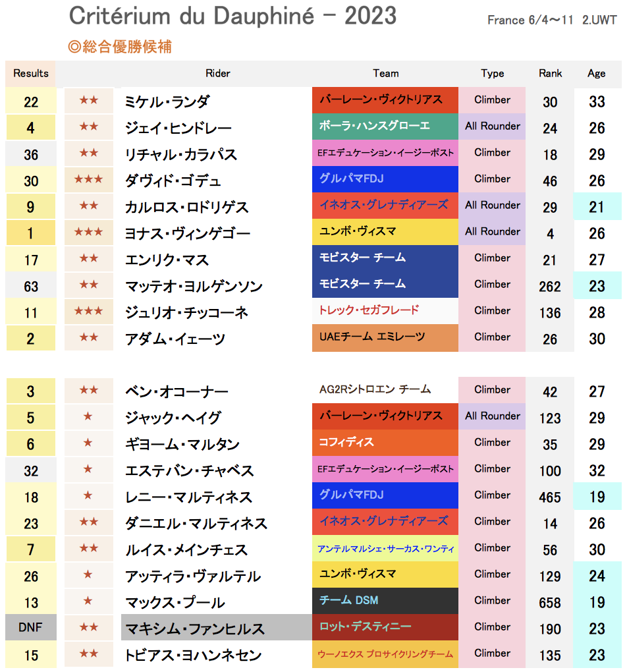Image resolution: width=627 pixels, height=672 pixels.
Task: Click team cell トレック・セガフレード
Action: [x=385, y=310]
